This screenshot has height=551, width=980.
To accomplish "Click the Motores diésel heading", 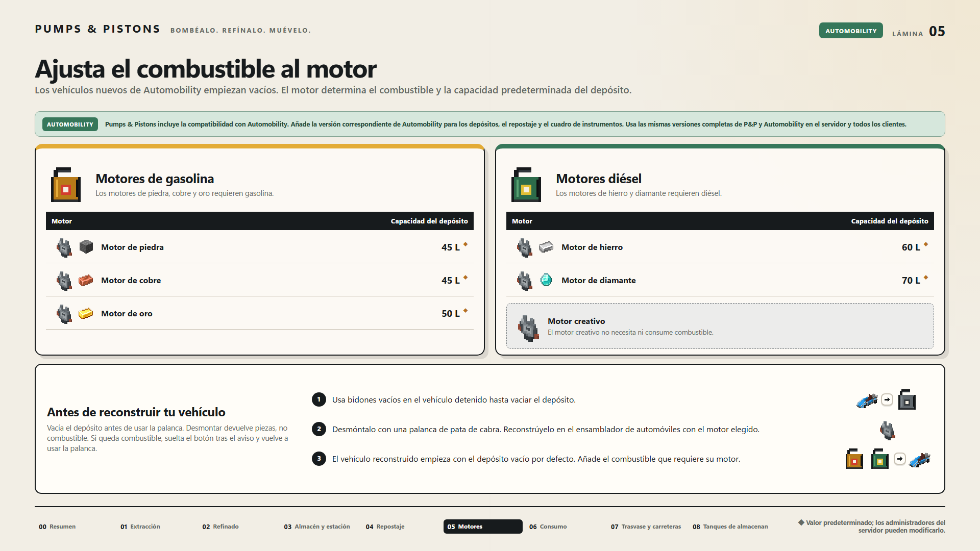I will coord(599,179).
